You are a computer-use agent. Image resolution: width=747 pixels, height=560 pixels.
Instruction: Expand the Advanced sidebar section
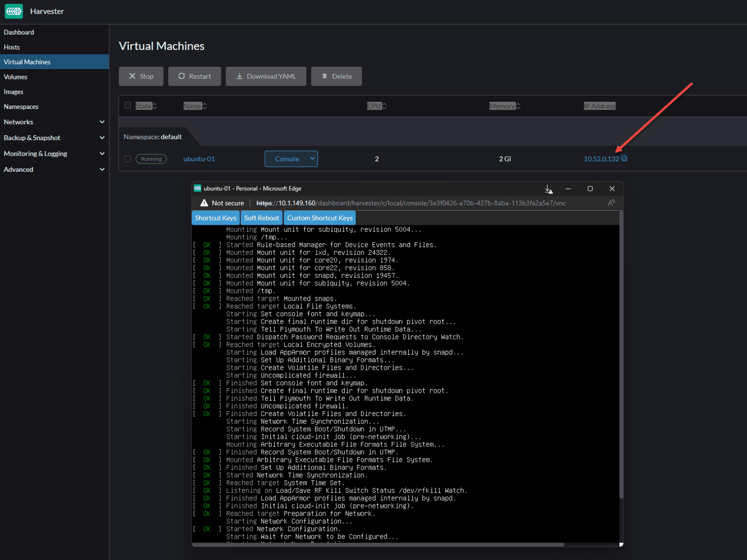coord(102,169)
